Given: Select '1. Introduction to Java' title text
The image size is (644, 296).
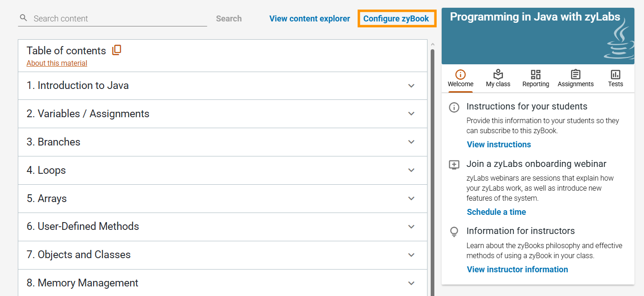Looking at the screenshot, I should [78, 86].
